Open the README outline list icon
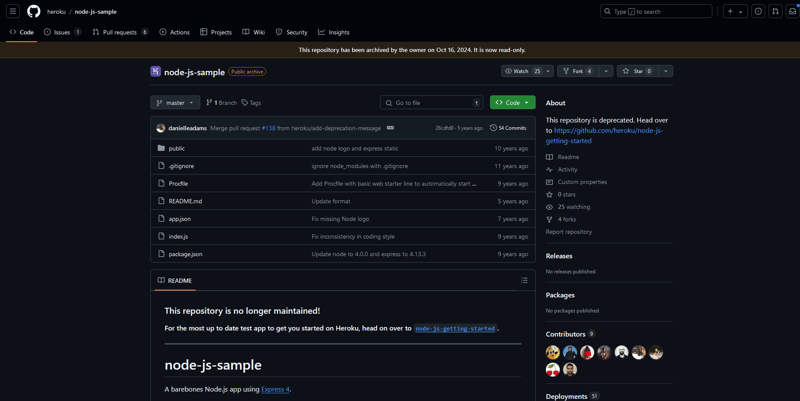800x401 pixels. 524,281
